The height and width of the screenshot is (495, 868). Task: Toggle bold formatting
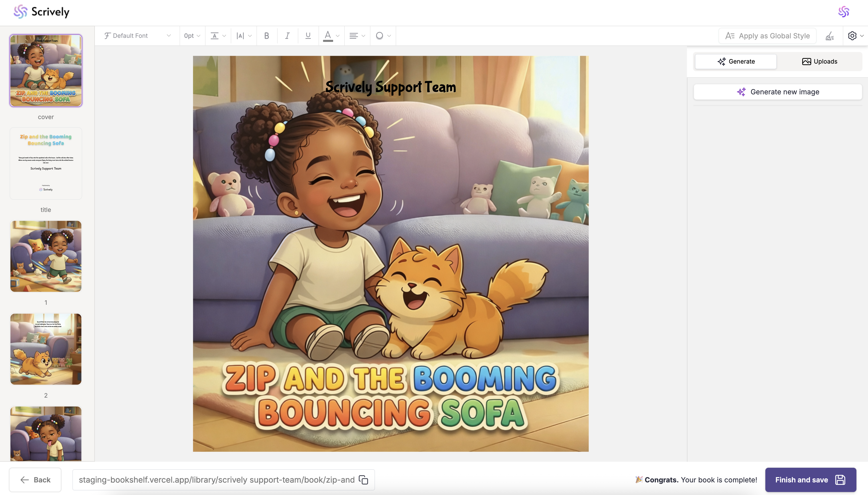coord(267,36)
